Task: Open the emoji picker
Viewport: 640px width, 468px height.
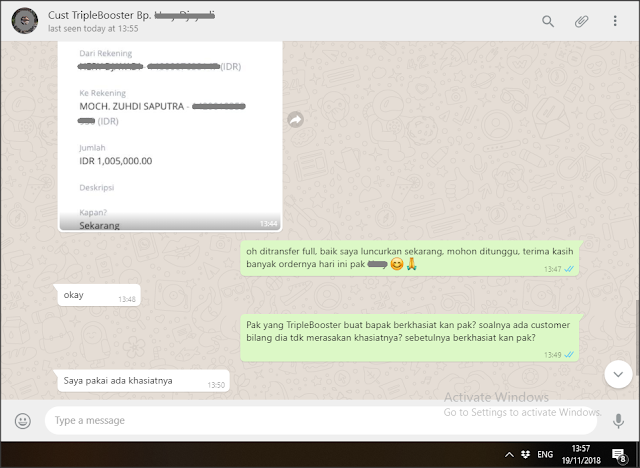Action: (x=23, y=421)
